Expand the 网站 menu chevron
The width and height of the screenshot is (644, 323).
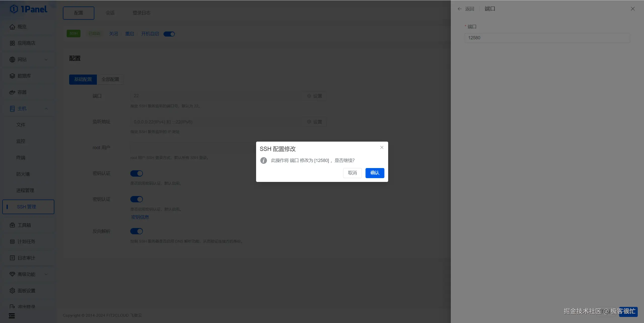pyautogui.click(x=46, y=60)
